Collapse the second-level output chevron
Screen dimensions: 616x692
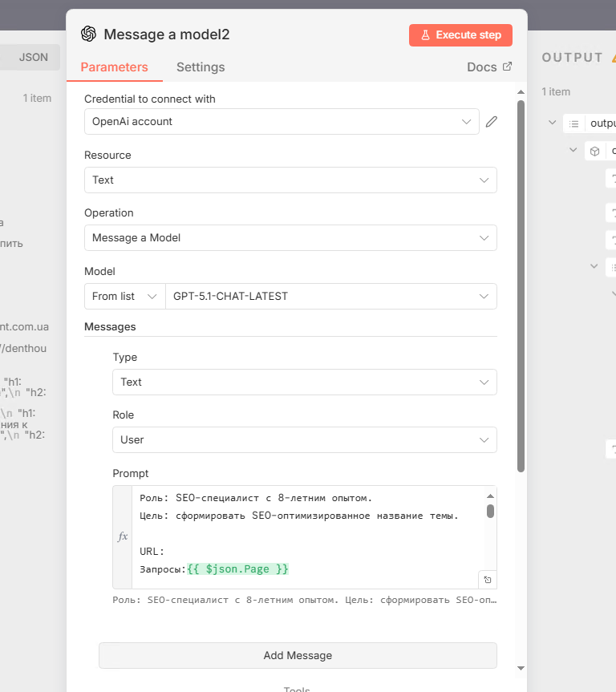573,150
